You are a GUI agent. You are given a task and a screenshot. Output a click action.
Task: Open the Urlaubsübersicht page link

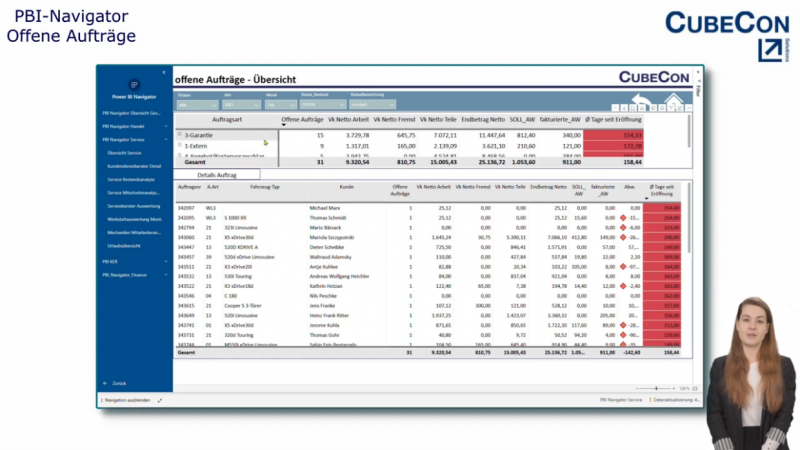[x=126, y=244]
